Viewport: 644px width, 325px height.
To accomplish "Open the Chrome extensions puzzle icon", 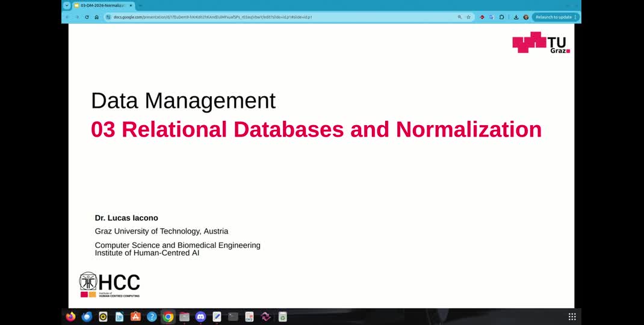I will [x=502, y=17].
